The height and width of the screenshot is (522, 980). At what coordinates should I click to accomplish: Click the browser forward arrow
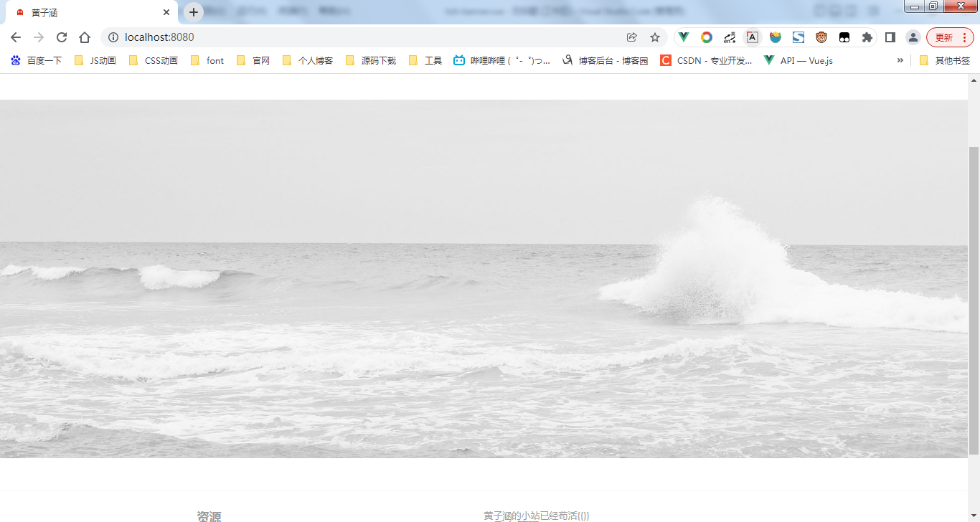click(x=39, y=37)
